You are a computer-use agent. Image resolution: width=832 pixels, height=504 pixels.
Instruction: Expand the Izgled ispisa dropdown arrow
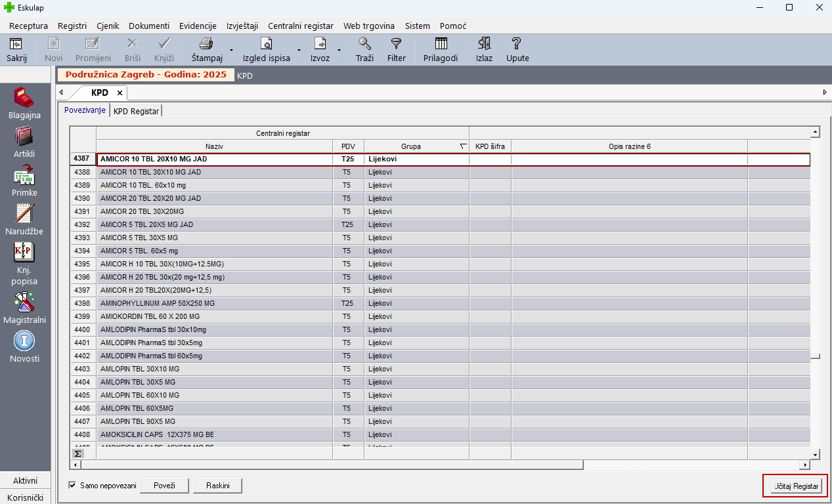click(x=298, y=50)
